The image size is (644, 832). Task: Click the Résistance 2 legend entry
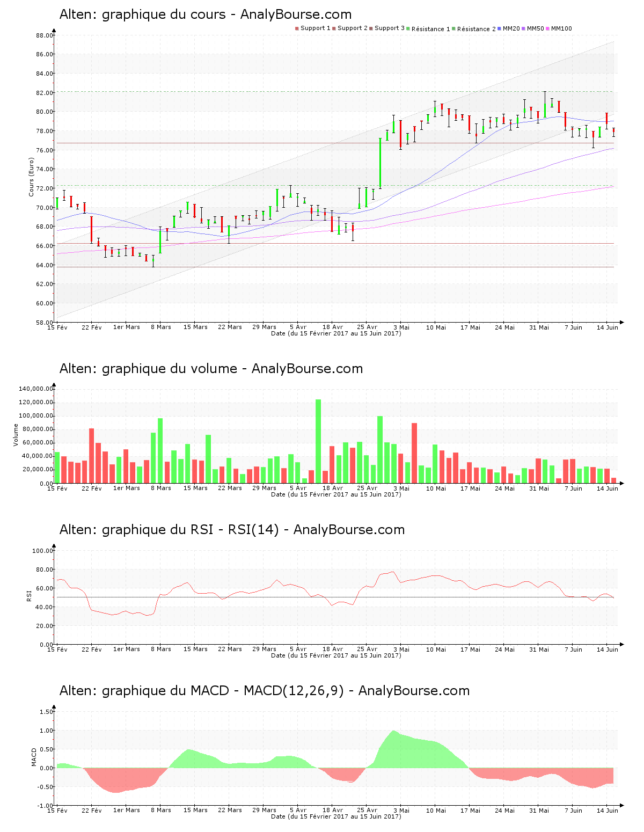[474, 28]
